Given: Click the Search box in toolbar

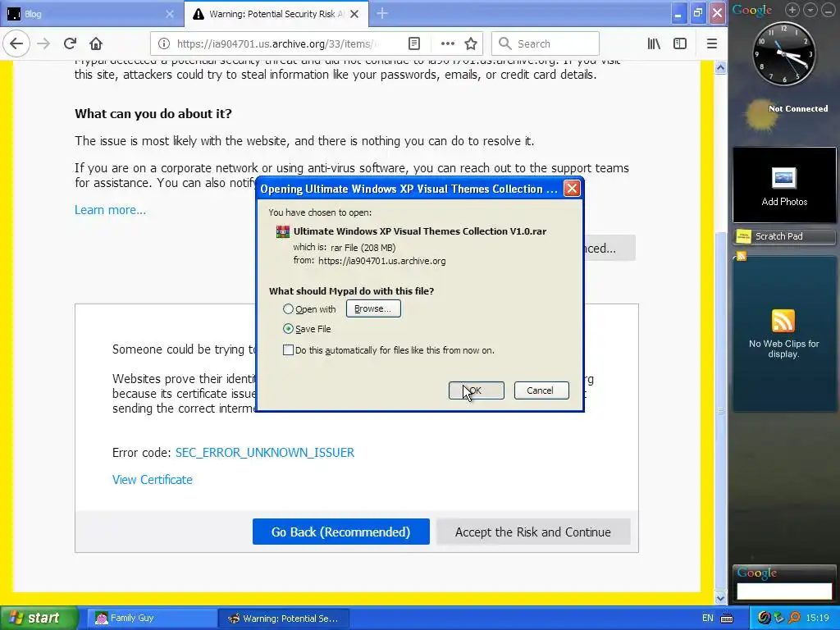Looking at the screenshot, I should pyautogui.click(x=545, y=43).
